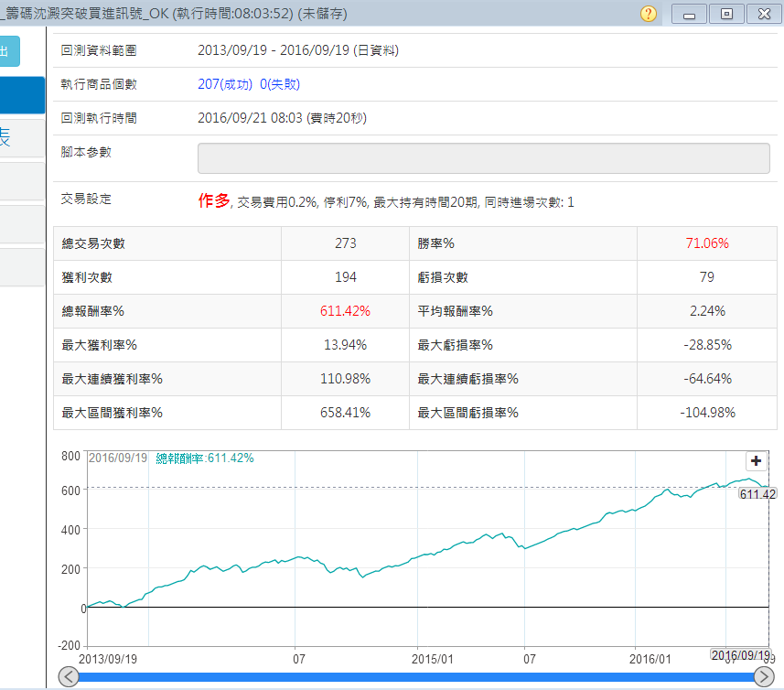Image resolution: width=784 pixels, height=690 pixels.
Task: Click the left arrow of chart scrollbar
Action: (69, 676)
